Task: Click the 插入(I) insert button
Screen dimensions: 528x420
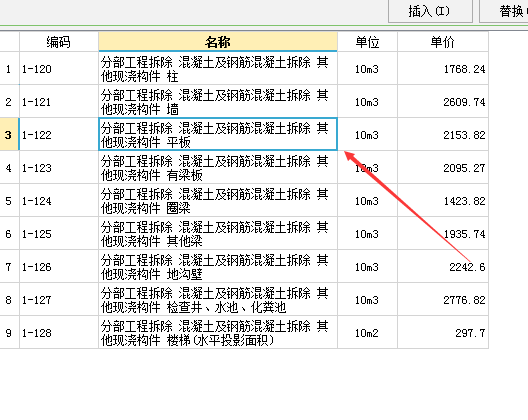Action: [x=430, y=11]
